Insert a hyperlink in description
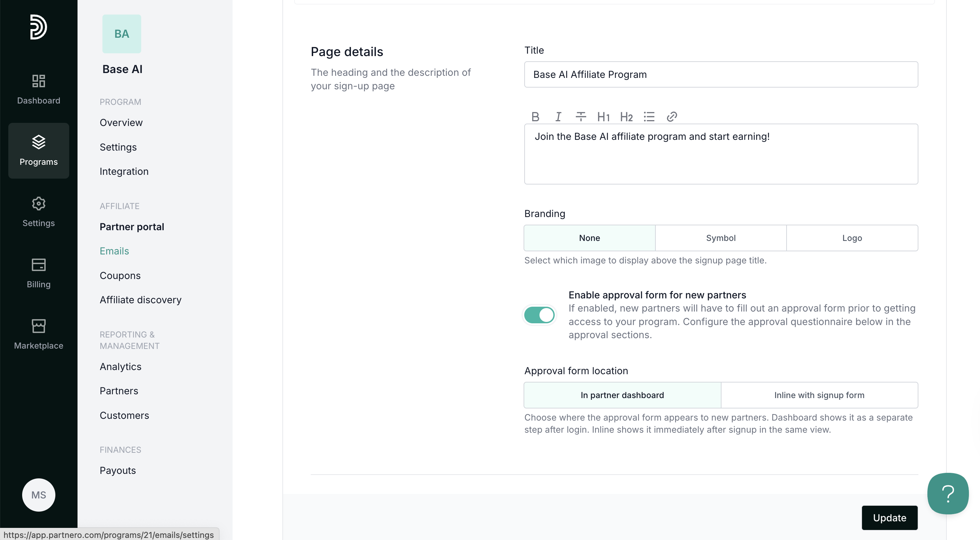The height and width of the screenshot is (540, 980). point(672,116)
